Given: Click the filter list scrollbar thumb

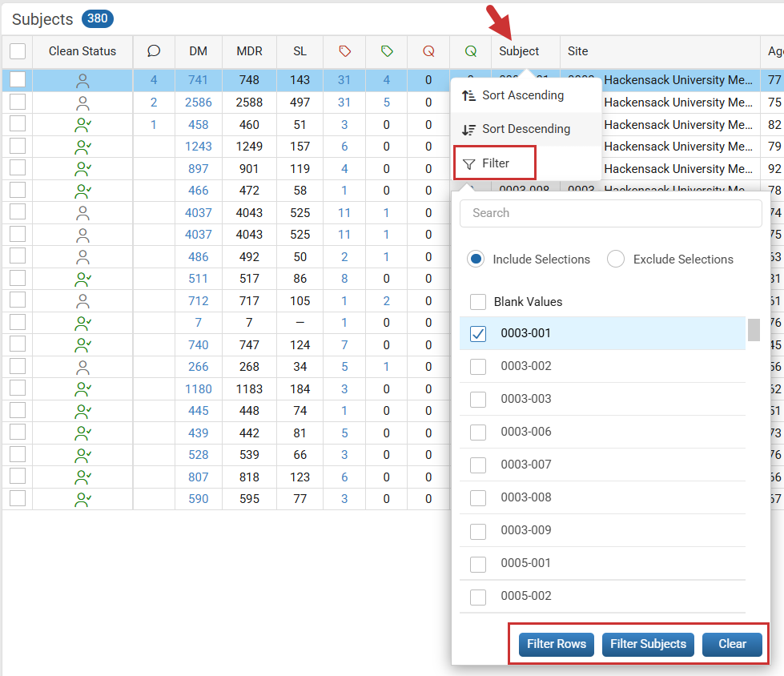Looking at the screenshot, I should pos(754,330).
